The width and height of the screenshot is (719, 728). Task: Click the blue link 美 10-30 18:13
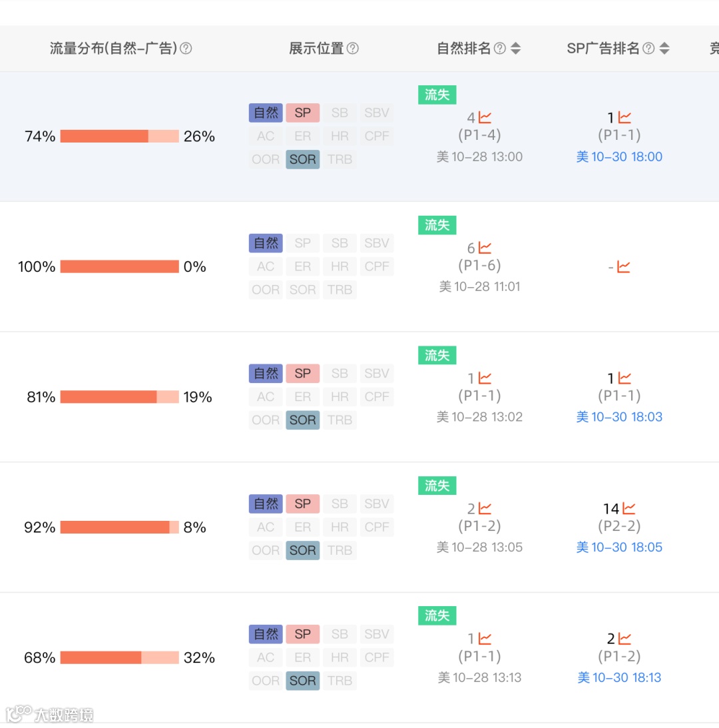pos(619,677)
